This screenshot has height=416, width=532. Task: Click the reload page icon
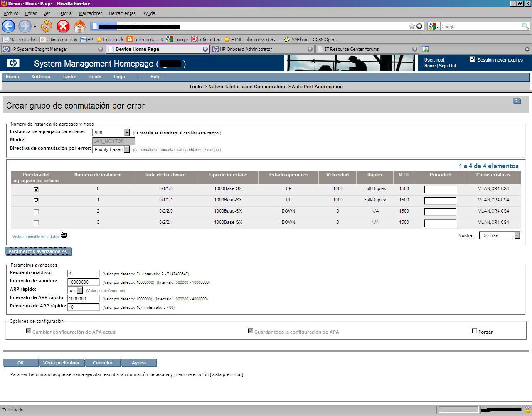47,27
